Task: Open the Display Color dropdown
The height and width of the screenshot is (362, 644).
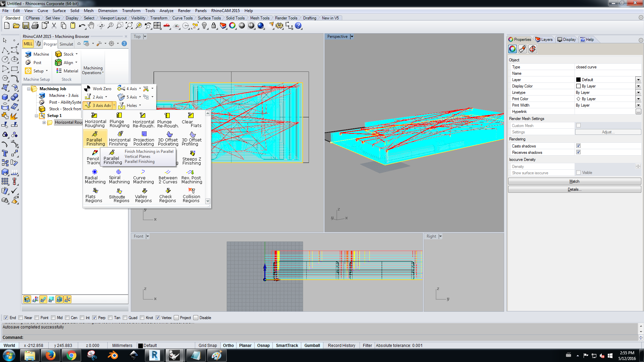Action: coord(638,86)
